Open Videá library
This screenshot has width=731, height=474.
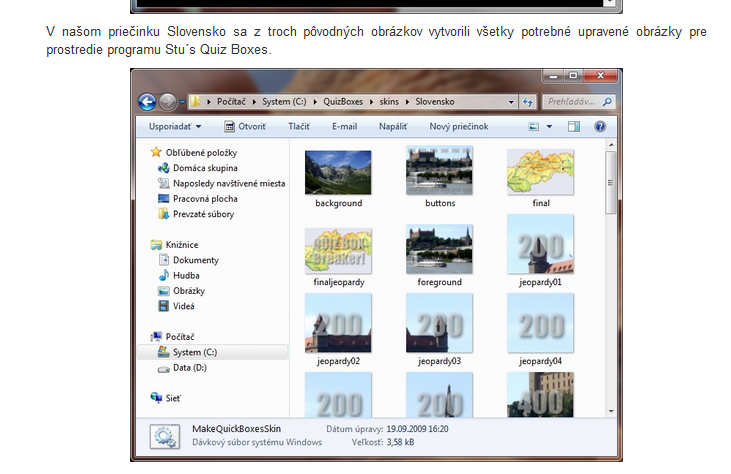[x=176, y=306]
